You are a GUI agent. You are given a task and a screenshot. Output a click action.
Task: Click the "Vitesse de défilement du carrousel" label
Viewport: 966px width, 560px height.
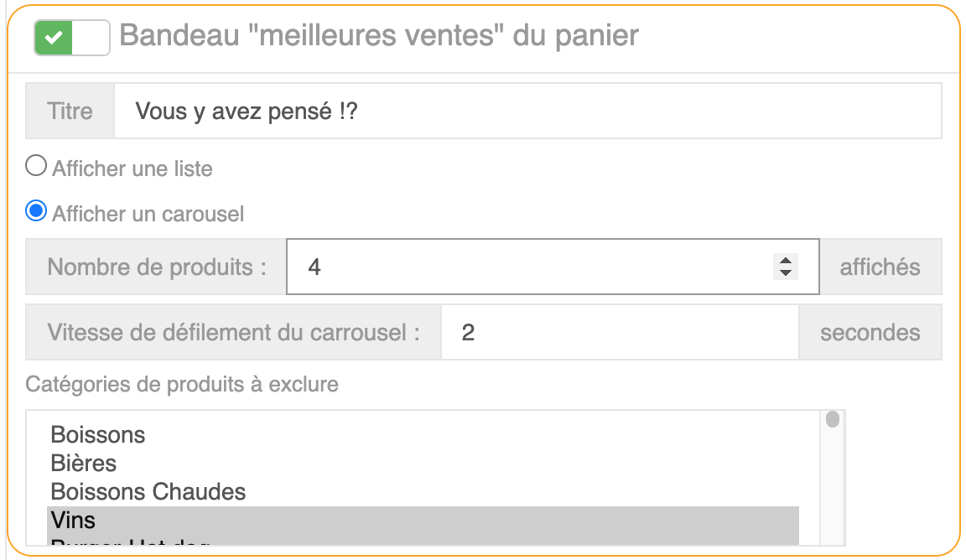233,332
